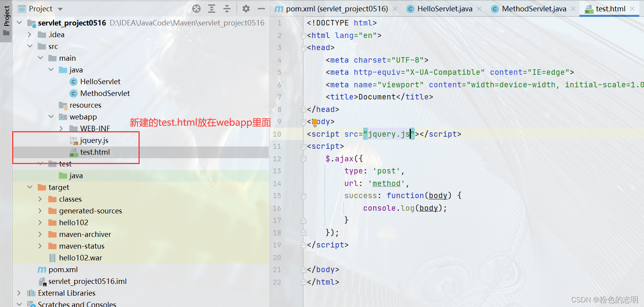Click jquery.js string in script src
The image size is (644, 307).
click(x=389, y=134)
